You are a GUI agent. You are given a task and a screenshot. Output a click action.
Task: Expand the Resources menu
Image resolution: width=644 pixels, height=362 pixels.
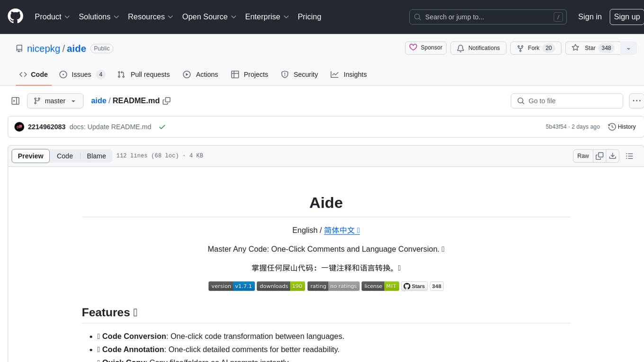(151, 17)
